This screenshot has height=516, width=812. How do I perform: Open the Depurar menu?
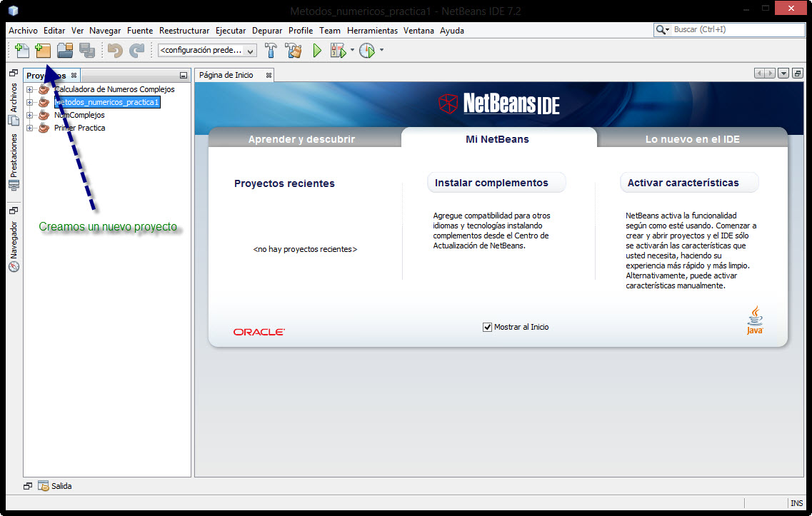point(267,31)
